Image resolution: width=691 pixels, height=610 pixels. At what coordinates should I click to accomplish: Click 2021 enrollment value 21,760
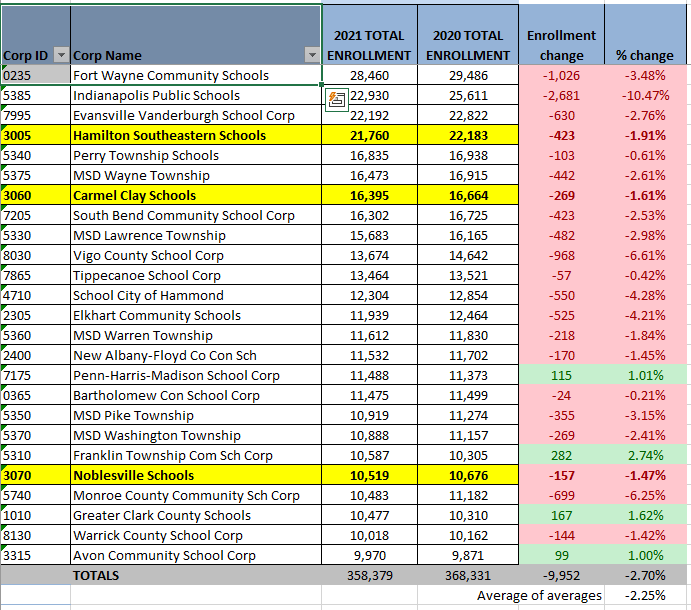(369, 135)
